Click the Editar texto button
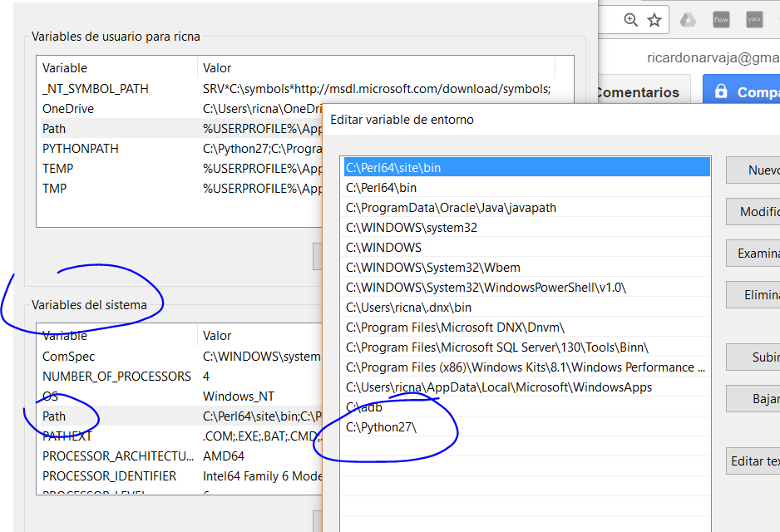 753,461
